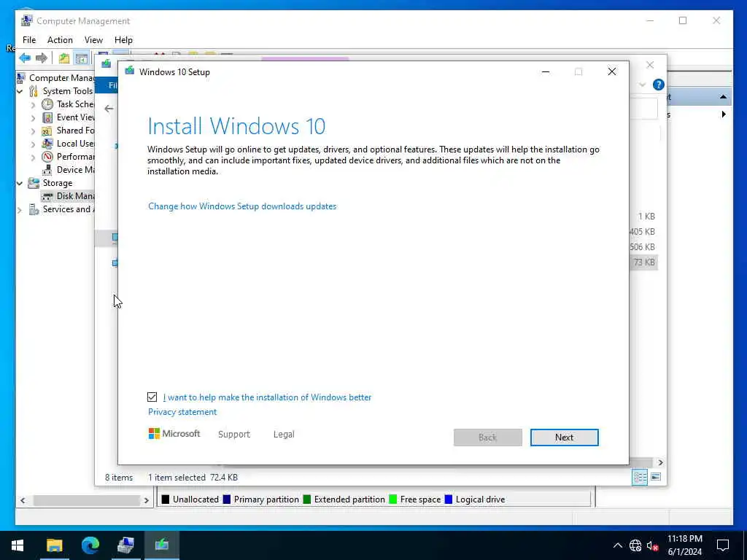Click the Explorer horizontal scrollbar right arrow
This screenshot has height=560, width=747.
coord(660,462)
